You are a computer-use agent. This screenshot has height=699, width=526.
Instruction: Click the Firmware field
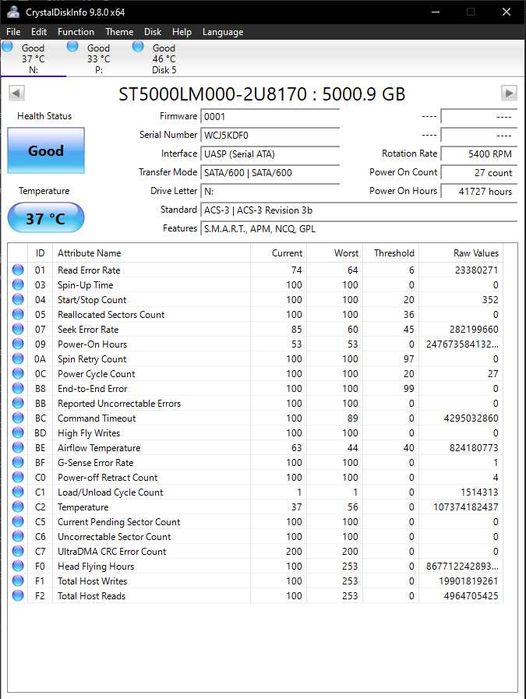270,116
